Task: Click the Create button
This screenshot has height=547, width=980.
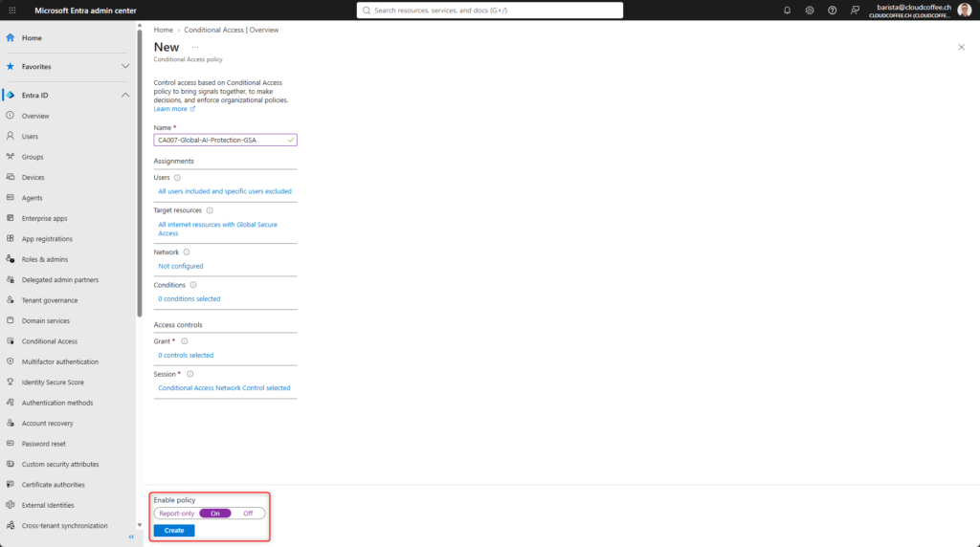Action: [174, 530]
